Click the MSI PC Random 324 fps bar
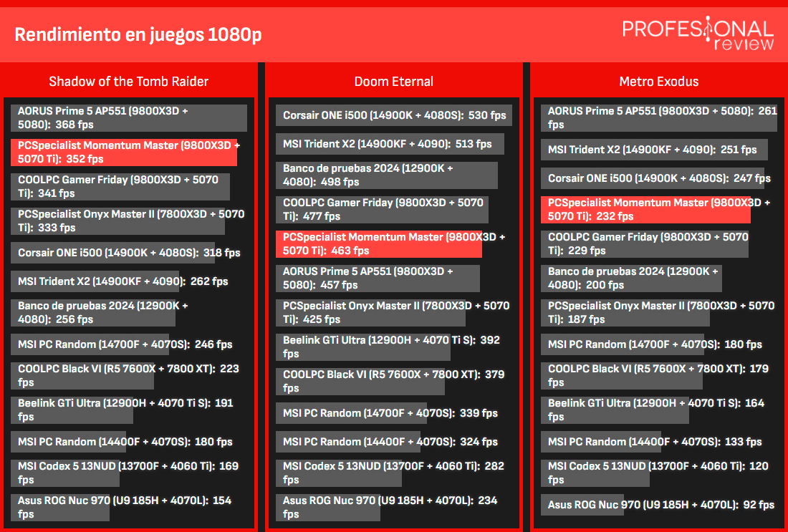This screenshot has height=532, width=788. pos(347,442)
